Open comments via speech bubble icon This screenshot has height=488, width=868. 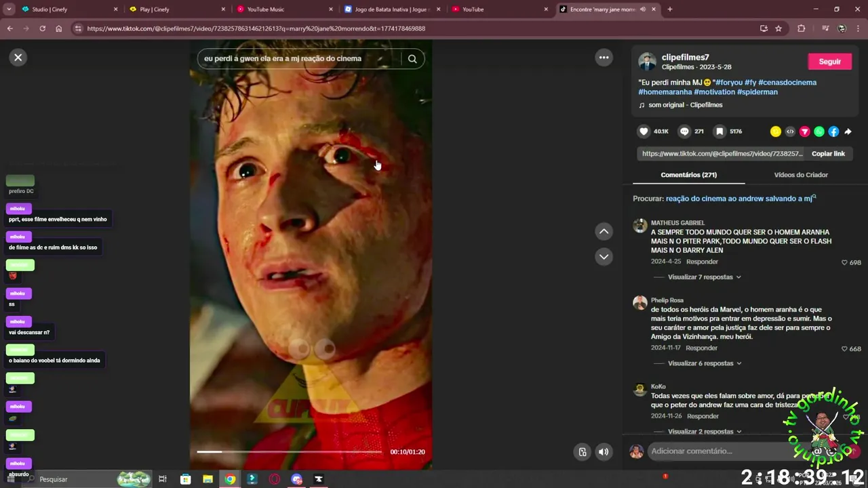[684, 131]
